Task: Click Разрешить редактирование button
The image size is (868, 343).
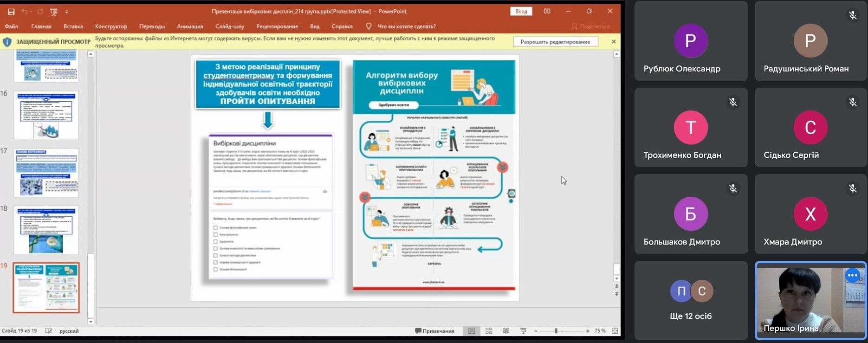Action: tap(556, 42)
